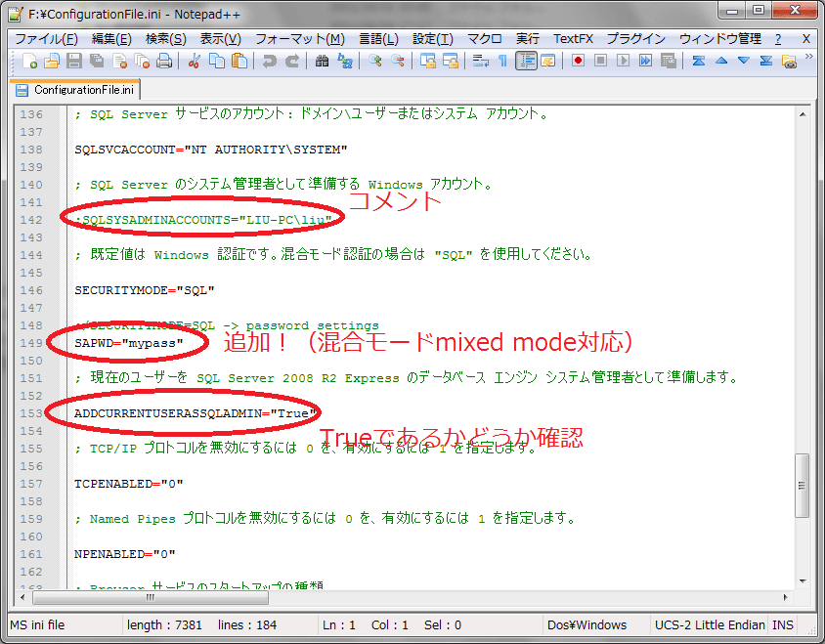This screenshot has width=825, height=644.
Task: Open the マクロ menu
Action: coord(485,38)
